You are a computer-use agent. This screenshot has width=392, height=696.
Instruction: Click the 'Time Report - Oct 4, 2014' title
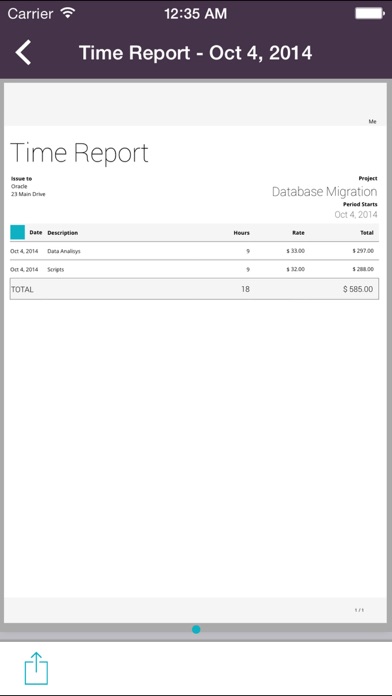tap(195, 53)
